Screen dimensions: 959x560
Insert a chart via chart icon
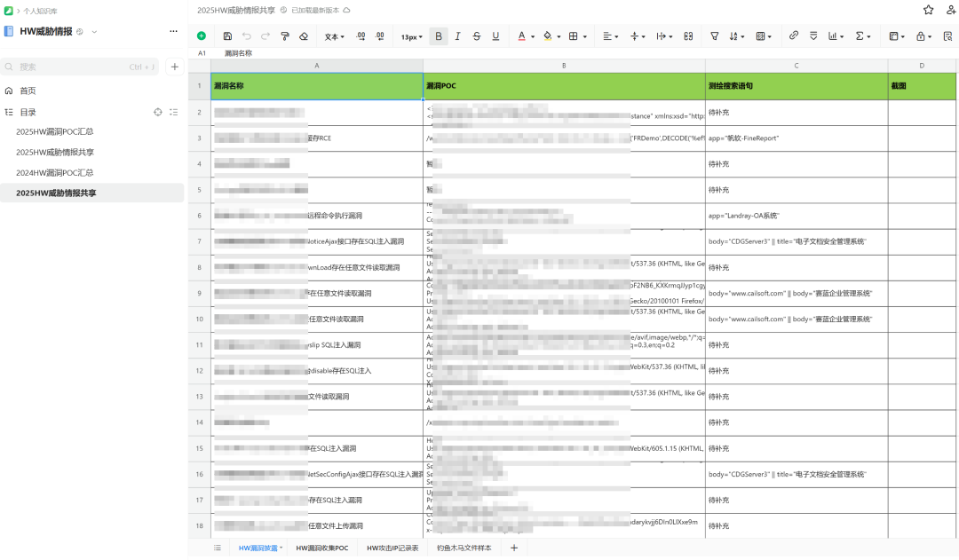pyautogui.click(x=836, y=36)
